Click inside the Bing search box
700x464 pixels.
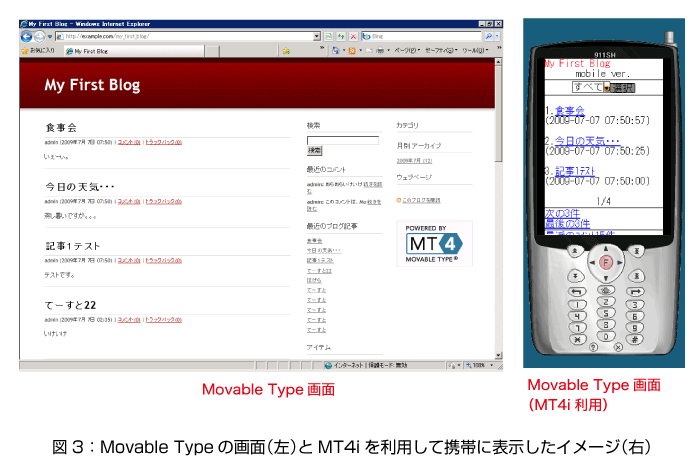(422, 37)
